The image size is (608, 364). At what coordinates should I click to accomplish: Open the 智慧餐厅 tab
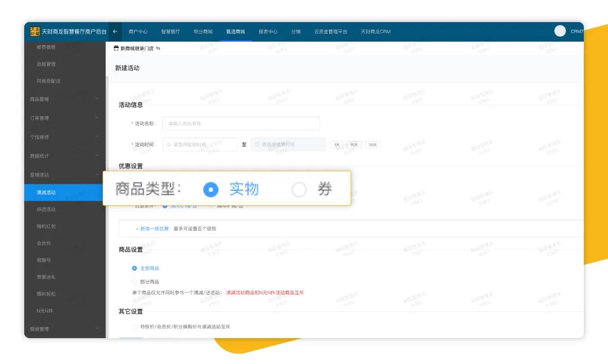(171, 32)
